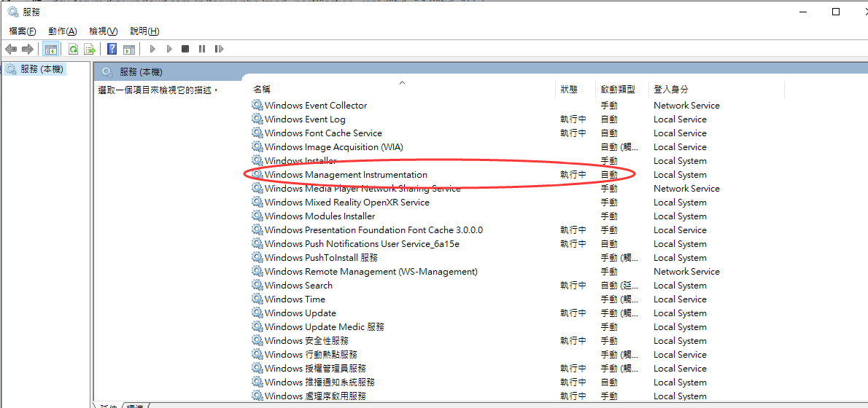This screenshot has width=868, height=408.
Task: Select the Windows Management Instrumentation service
Action: click(346, 175)
